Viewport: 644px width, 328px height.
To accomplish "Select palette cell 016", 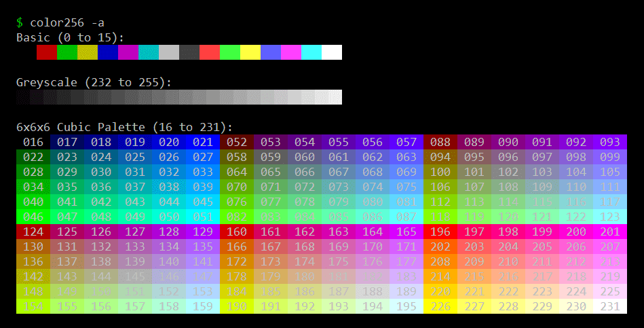I will [33, 142].
